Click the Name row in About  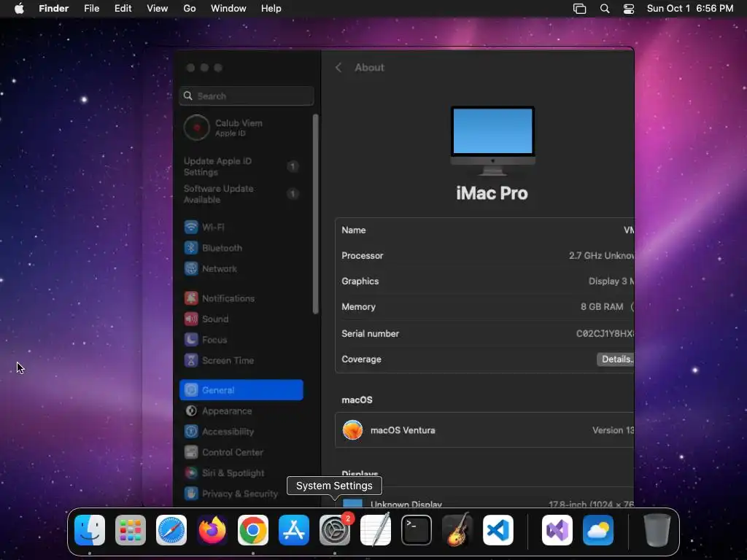484,230
